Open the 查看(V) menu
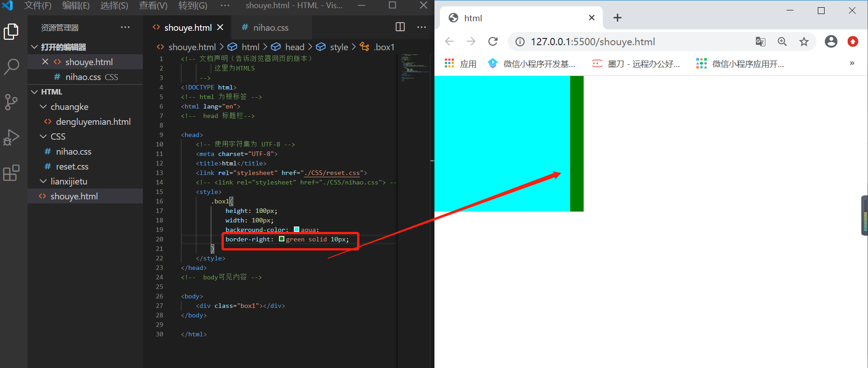The image size is (868, 368). point(153,5)
